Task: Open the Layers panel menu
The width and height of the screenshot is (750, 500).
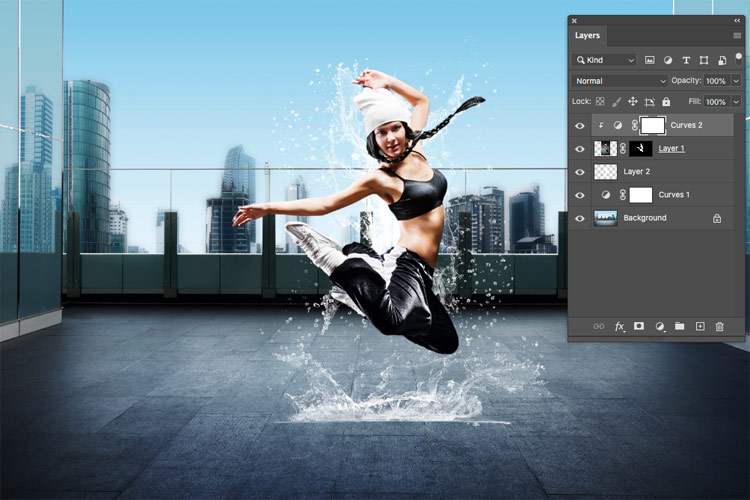Action: click(737, 36)
